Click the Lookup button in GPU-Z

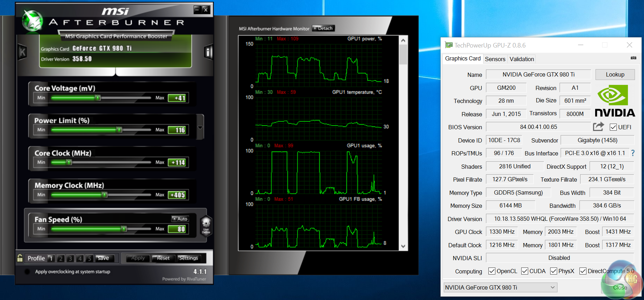click(x=615, y=74)
